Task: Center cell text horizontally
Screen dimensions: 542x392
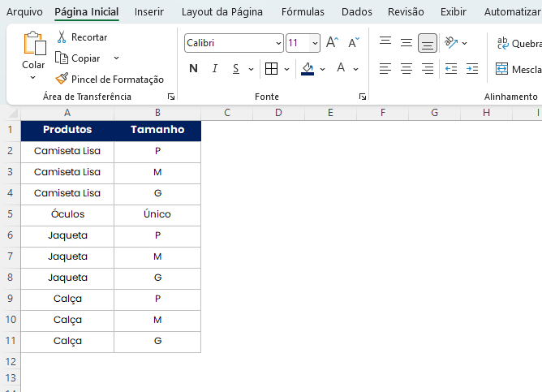Action: 406,69
